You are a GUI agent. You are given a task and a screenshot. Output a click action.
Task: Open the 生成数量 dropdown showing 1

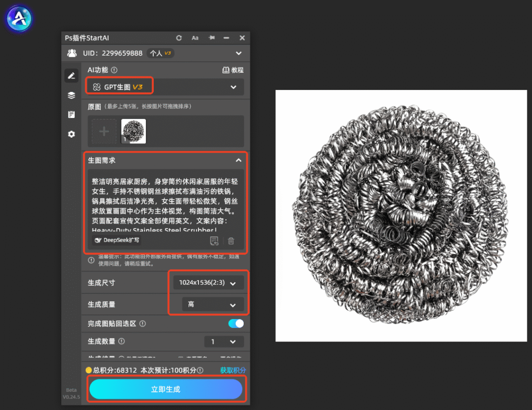click(224, 342)
